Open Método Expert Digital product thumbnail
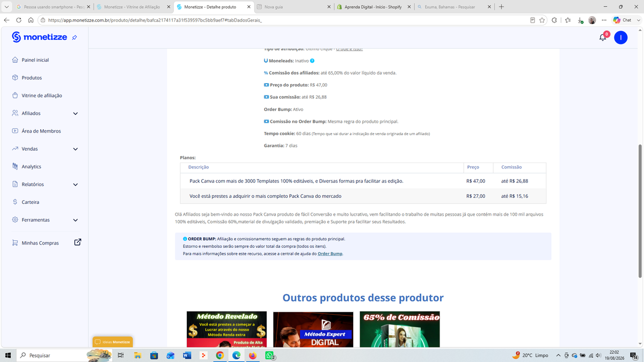Viewport: 644px width, 362px height. click(x=313, y=329)
